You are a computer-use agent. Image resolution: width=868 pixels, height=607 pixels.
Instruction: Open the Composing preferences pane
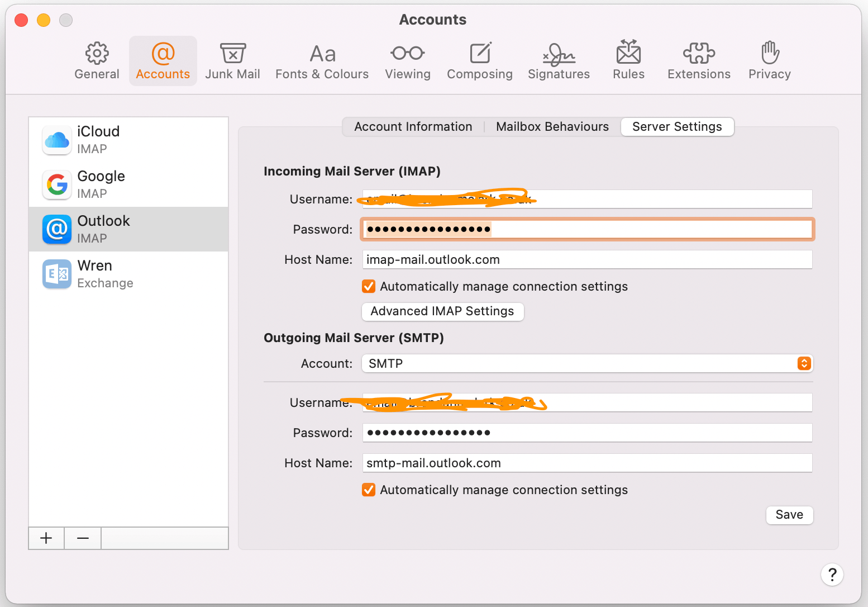pos(480,61)
